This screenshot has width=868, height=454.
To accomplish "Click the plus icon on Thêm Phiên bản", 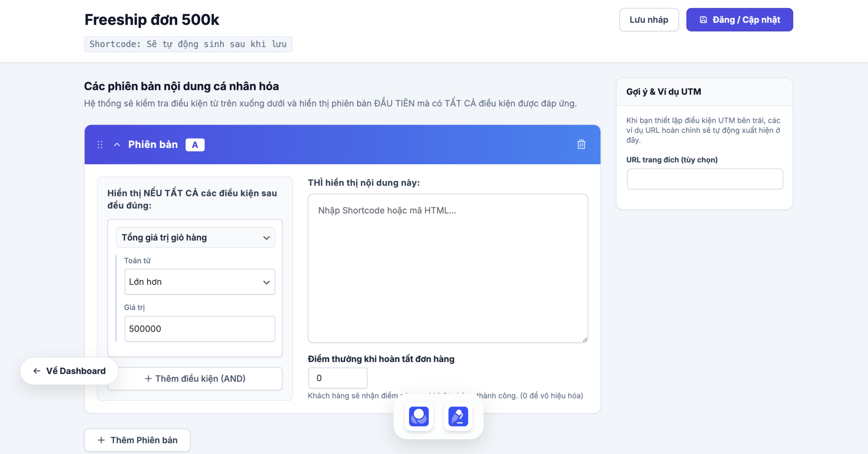I will [101, 440].
